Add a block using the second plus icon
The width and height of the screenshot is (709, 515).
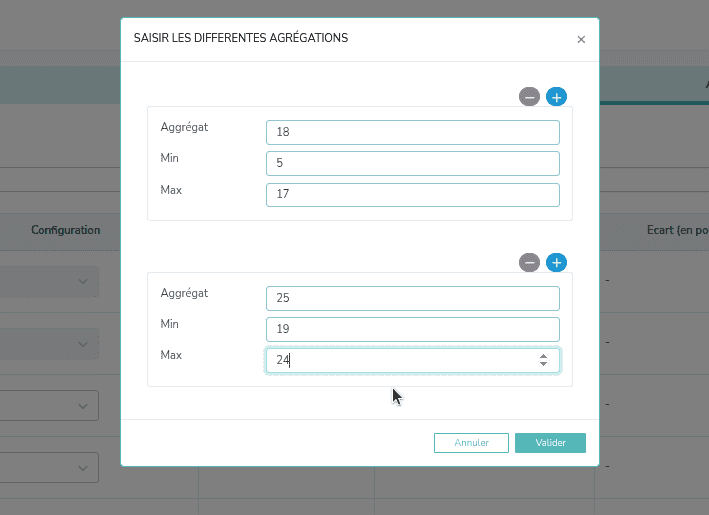pos(557,263)
